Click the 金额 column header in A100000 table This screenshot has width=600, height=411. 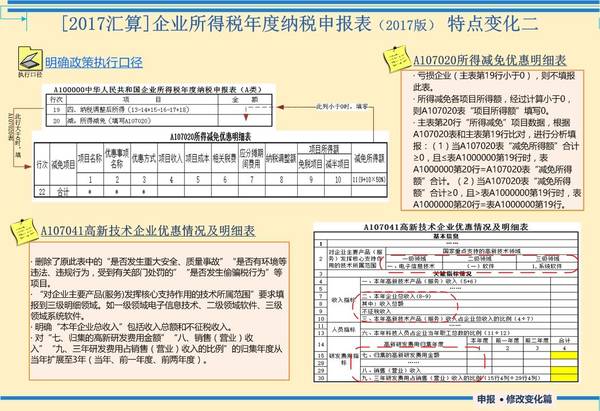point(245,99)
